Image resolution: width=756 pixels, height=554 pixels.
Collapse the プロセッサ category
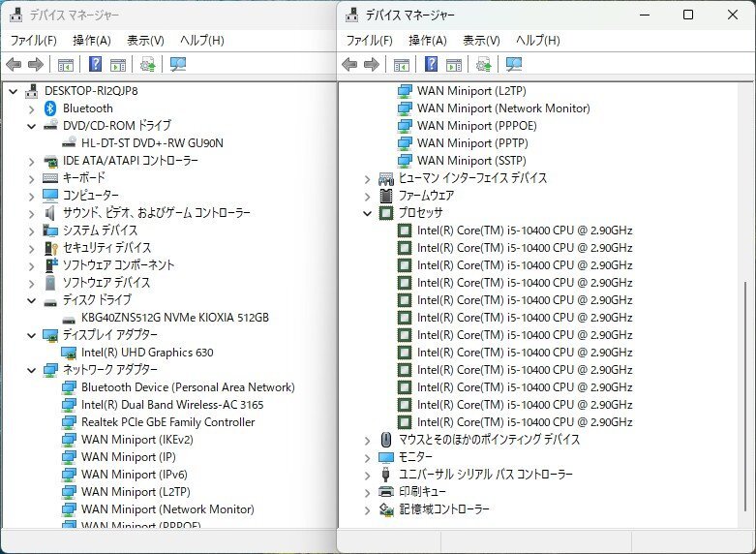pyautogui.click(x=368, y=213)
